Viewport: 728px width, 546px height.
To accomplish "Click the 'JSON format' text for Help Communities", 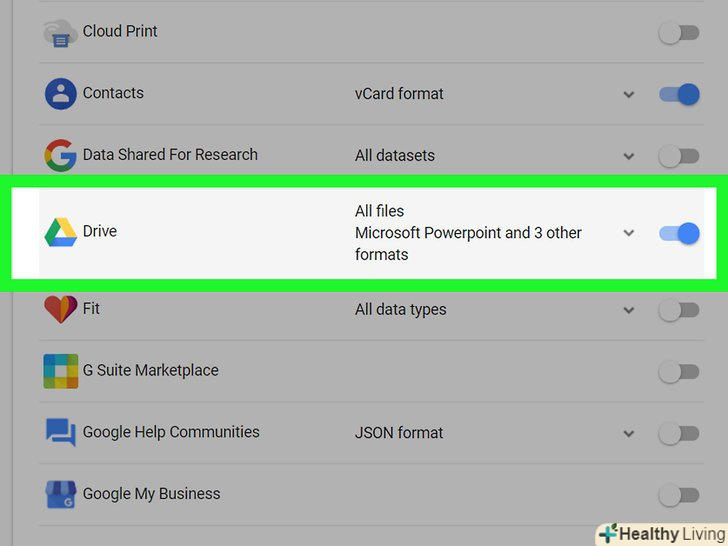I will tap(399, 433).
